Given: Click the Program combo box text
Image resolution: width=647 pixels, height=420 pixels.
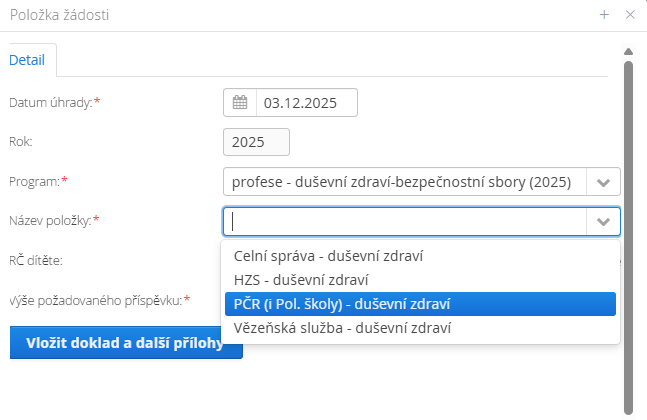Looking at the screenshot, I should pyautogui.click(x=401, y=182).
